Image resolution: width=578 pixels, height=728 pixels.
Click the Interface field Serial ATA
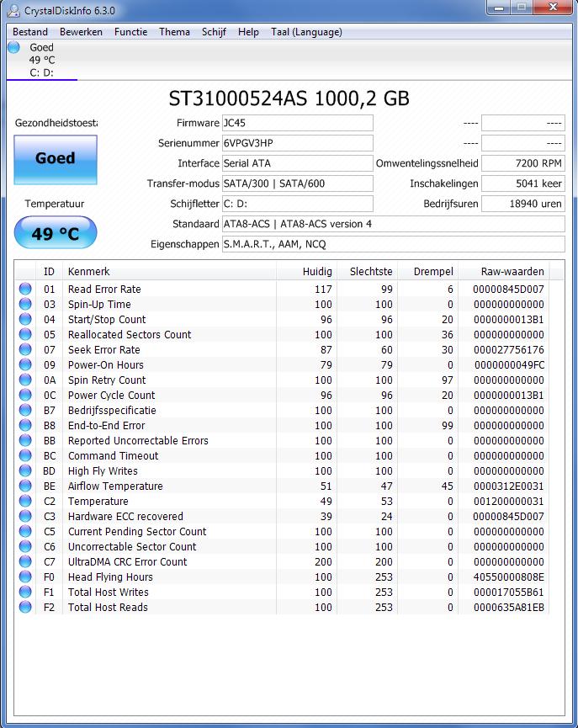pyautogui.click(x=298, y=163)
